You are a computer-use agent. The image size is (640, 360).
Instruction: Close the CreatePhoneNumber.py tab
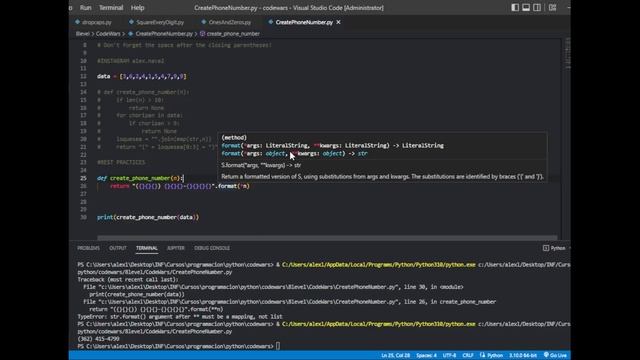pyautogui.click(x=338, y=22)
